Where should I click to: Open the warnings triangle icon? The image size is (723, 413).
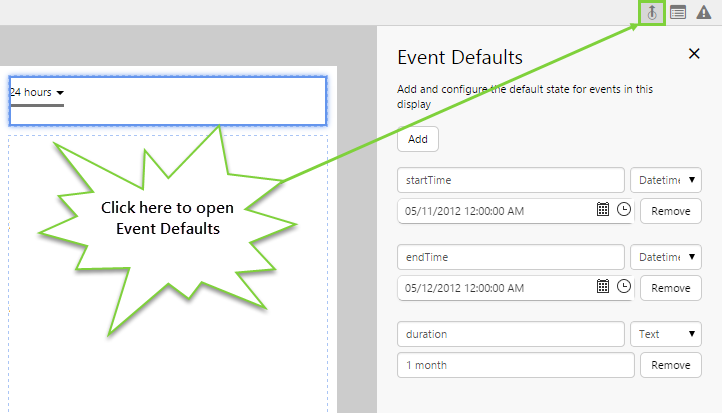coord(704,13)
